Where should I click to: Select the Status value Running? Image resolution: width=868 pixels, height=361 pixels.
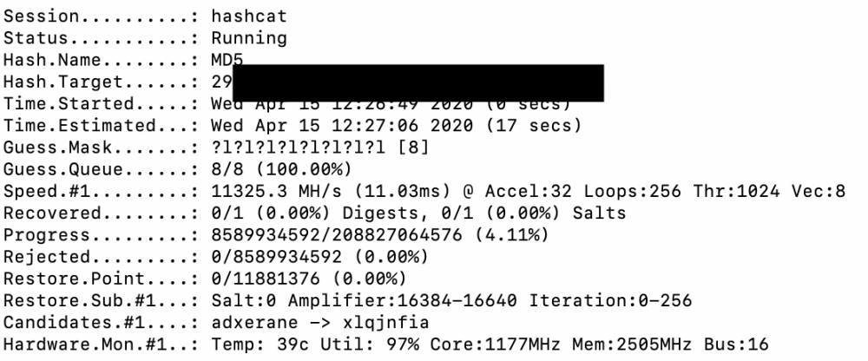(249, 38)
